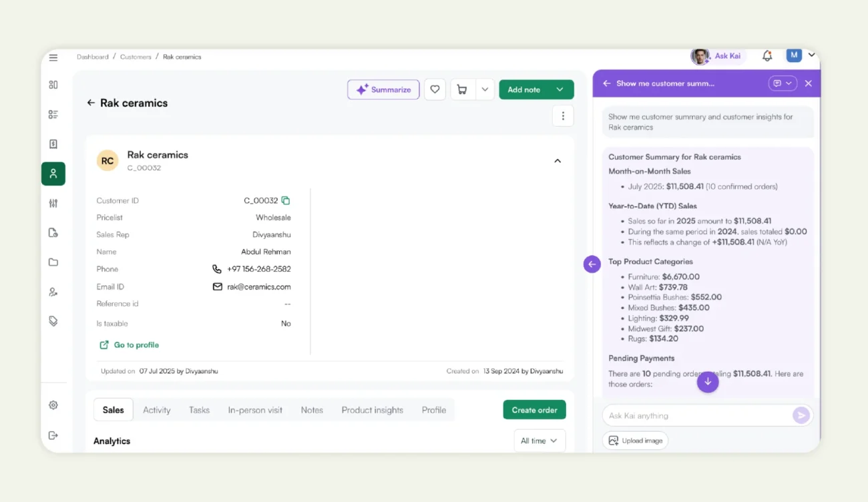Open the filters sliders icon in sidebar
The height and width of the screenshot is (502, 868).
click(x=53, y=203)
